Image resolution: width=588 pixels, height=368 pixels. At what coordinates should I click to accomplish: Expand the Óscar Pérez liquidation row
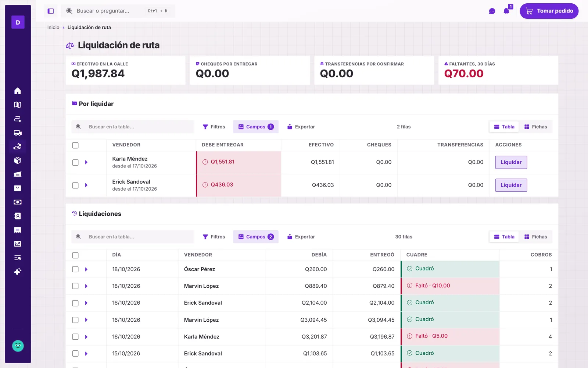(x=86, y=269)
